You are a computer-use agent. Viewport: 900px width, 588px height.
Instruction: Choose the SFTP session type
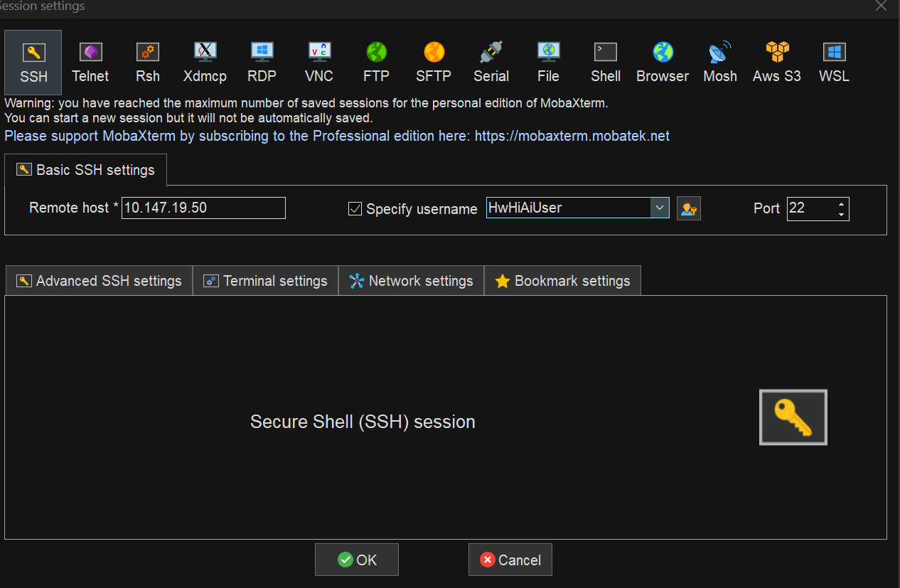coord(434,62)
